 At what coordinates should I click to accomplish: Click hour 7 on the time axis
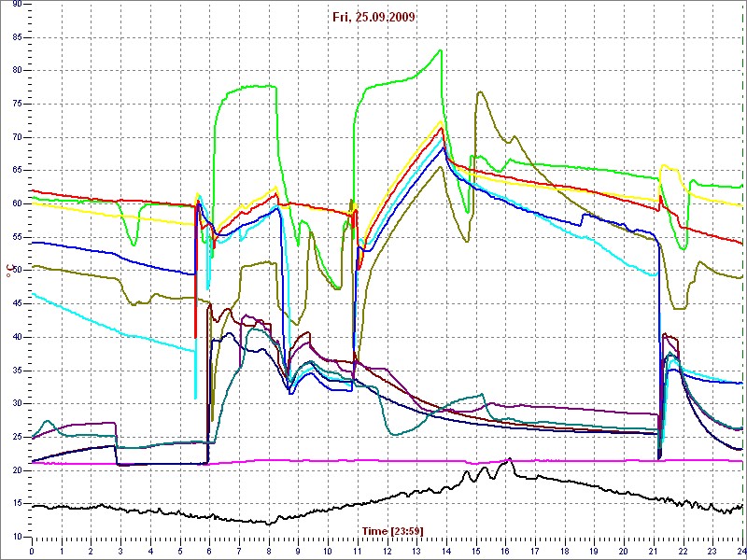tap(239, 550)
